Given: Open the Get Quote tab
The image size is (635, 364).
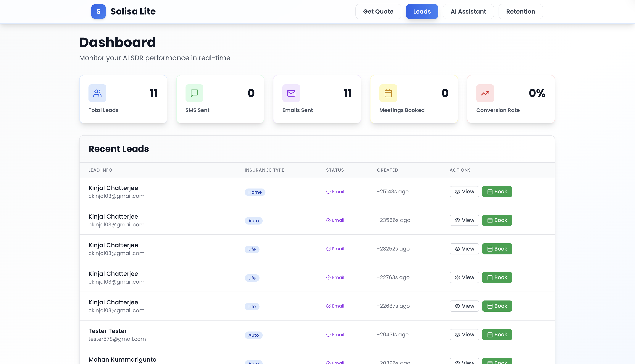Looking at the screenshot, I should pyautogui.click(x=378, y=12).
